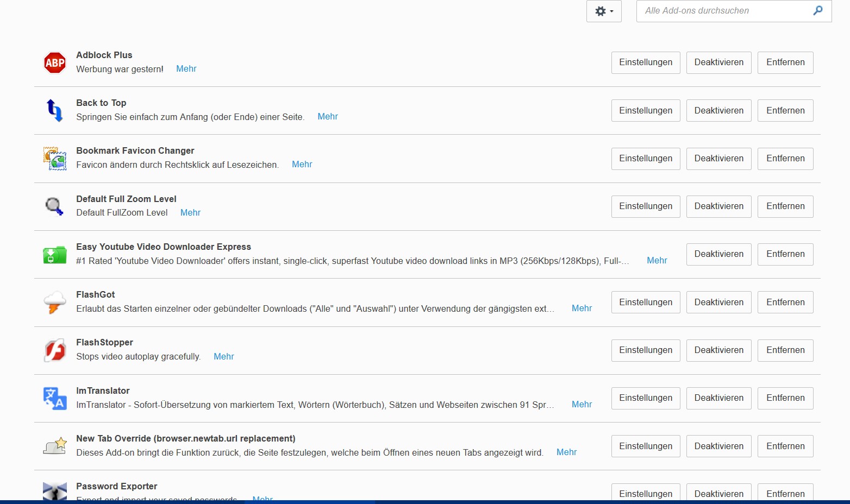Viewport: 850px width, 504px height.
Task: Click the Easy Youtube Video Downloader icon
Action: tap(55, 254)
